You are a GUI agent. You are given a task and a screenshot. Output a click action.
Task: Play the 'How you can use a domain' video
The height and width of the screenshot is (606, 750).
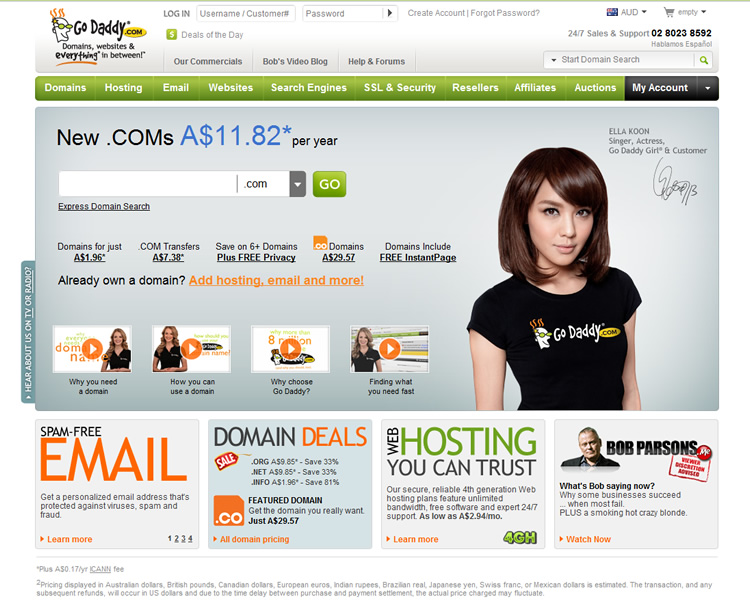point(191,349)
